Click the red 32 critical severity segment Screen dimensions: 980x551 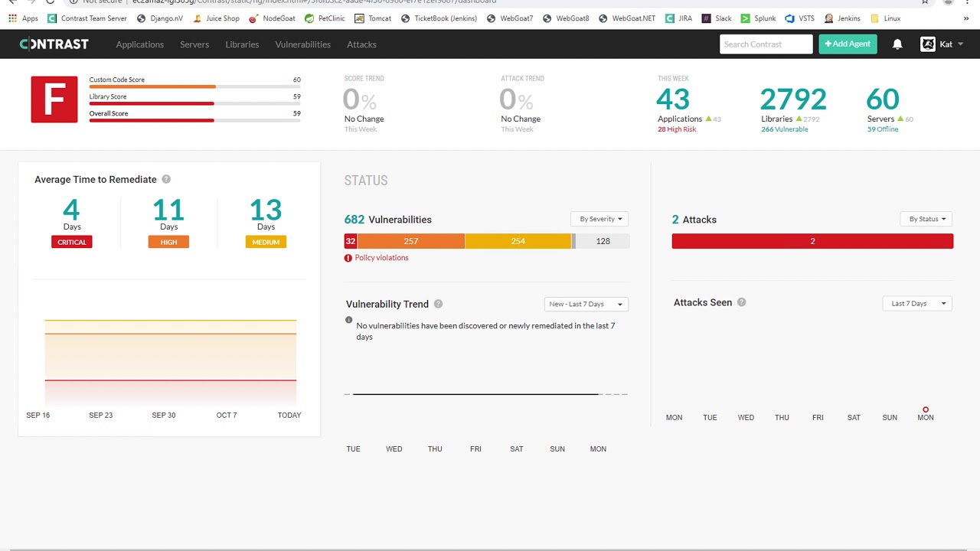click(351, 241)
